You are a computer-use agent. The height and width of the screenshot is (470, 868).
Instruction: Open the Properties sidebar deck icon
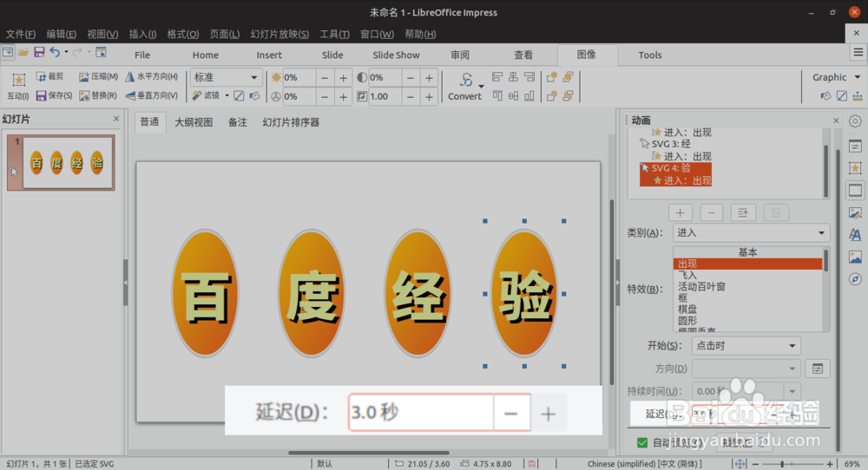[855, 146]
